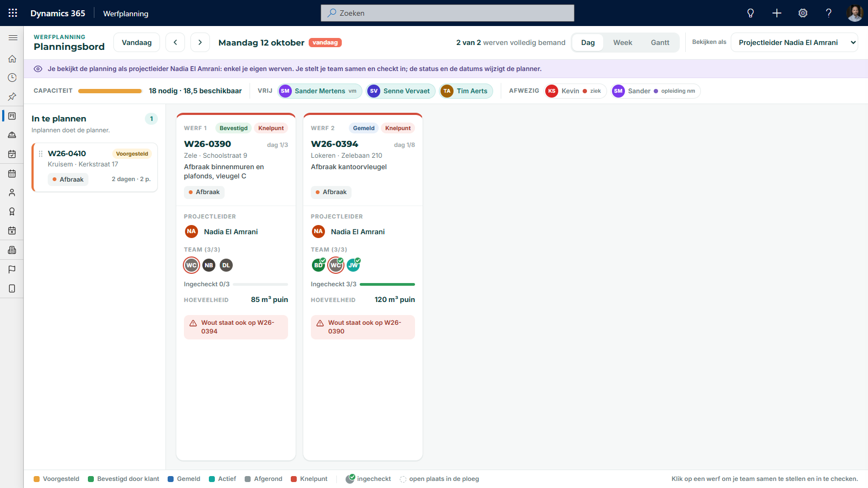Viewport: 868px width, 488px height.
Task: Click warning "Wout staat ook op W26-0394"
Action: (236, 327)
